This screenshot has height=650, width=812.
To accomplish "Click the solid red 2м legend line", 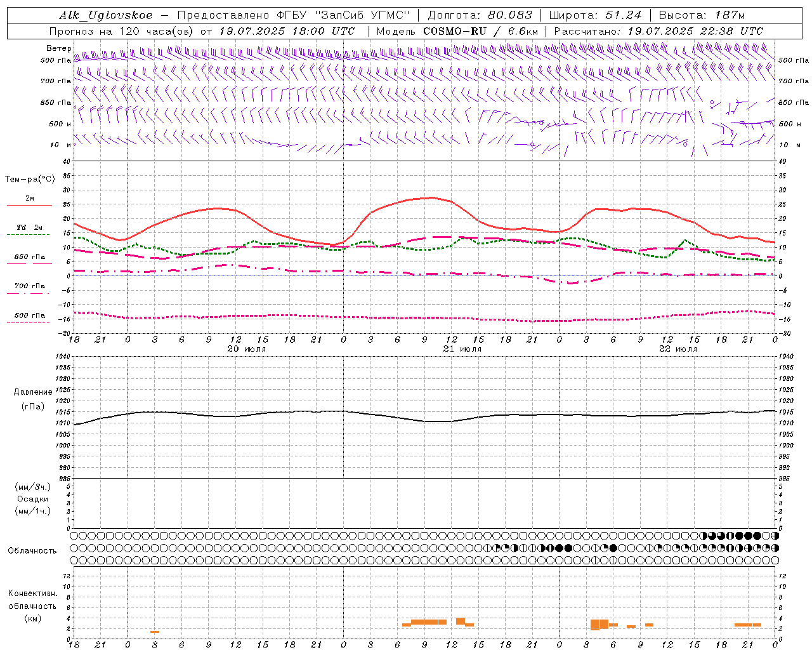I will pyautogui.click(x=29, y=205).
